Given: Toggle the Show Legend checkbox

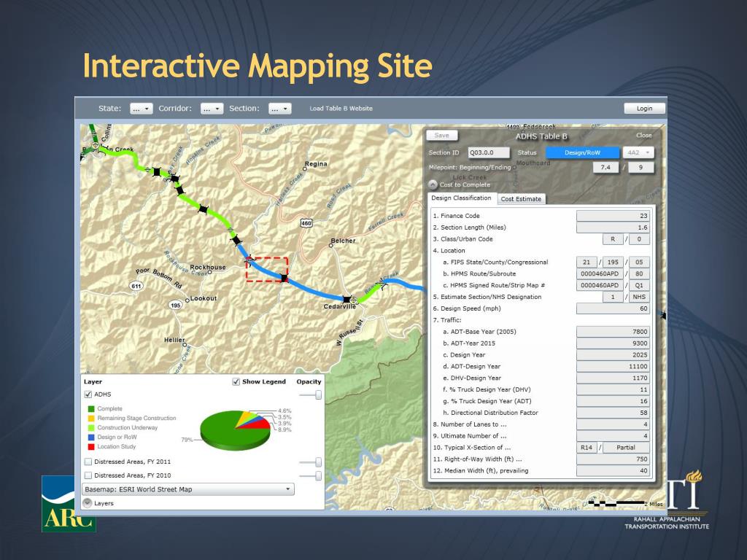Looking at the screenshot, I should pos(236,381).
